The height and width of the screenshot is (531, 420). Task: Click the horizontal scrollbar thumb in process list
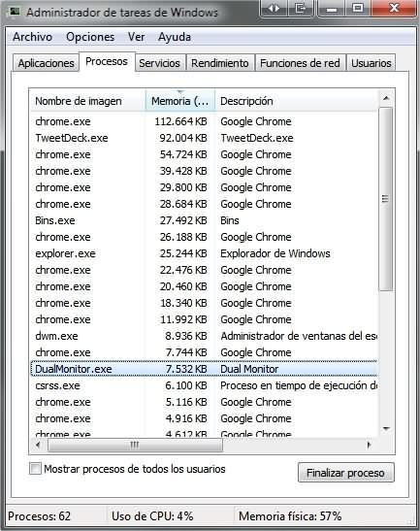click(x=135, y=445)
